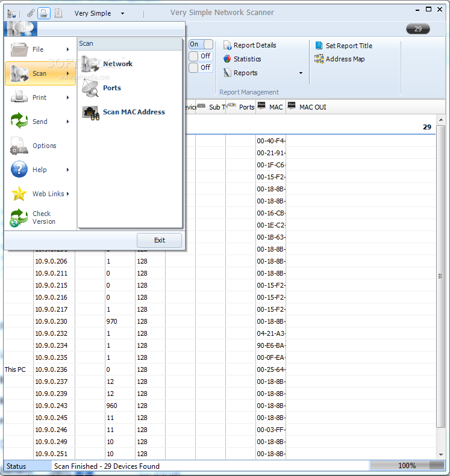Click the Network scan icon in submenu
450x476 pixels.
click(90, 64)
